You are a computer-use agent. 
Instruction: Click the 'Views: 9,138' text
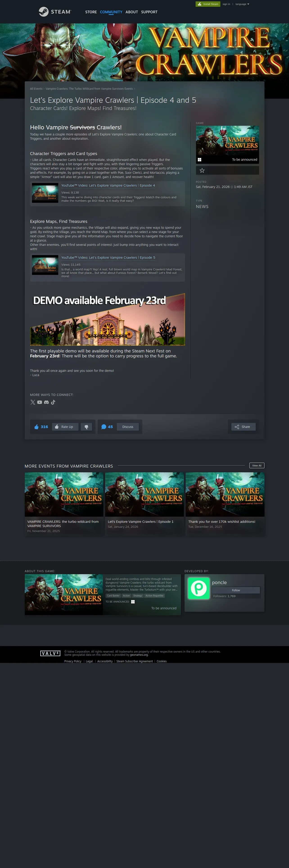tap(70, 192)
